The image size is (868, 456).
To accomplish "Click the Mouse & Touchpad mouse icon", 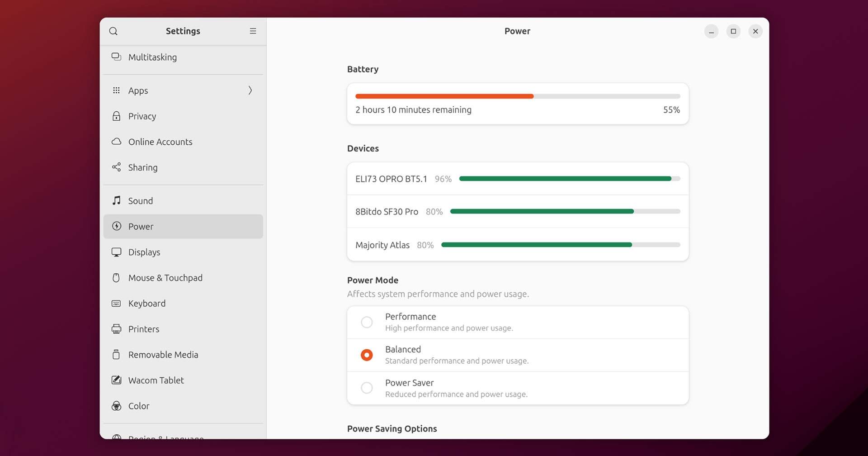I will [x=116, y=278].
